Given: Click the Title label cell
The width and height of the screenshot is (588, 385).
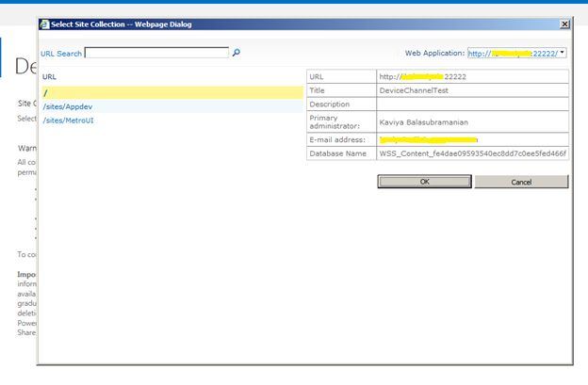Looking at the screenshot, I should 341,90.
